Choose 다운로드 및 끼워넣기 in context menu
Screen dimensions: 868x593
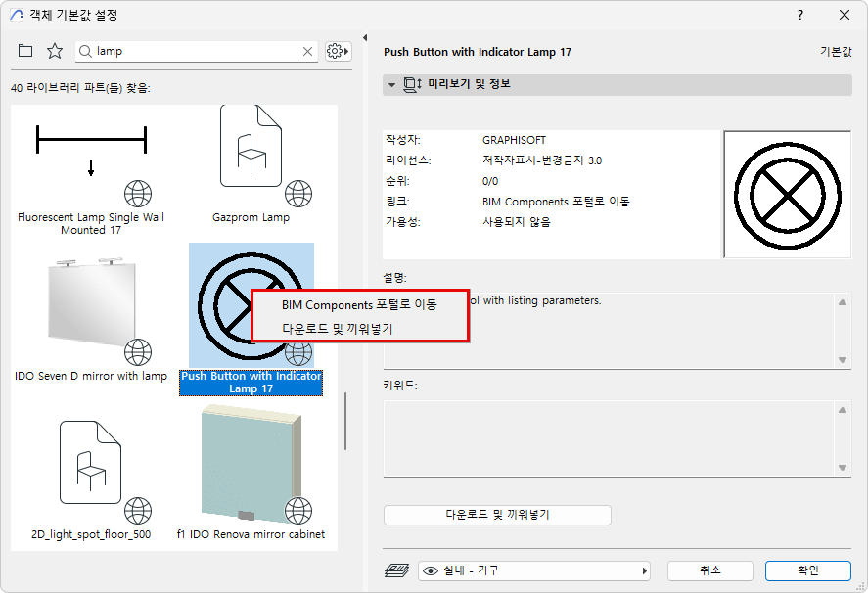[360, 329]
